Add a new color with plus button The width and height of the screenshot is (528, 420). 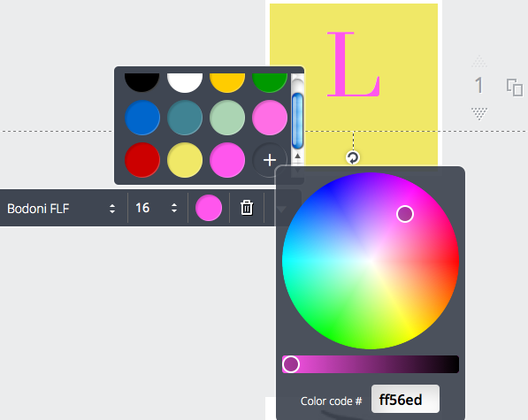pyautogui.click(x=270, y=160)
